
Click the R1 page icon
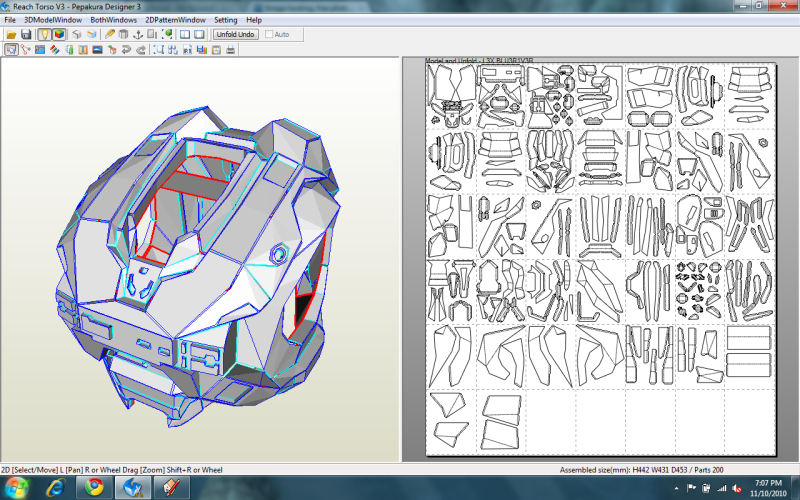coord(187,49)
